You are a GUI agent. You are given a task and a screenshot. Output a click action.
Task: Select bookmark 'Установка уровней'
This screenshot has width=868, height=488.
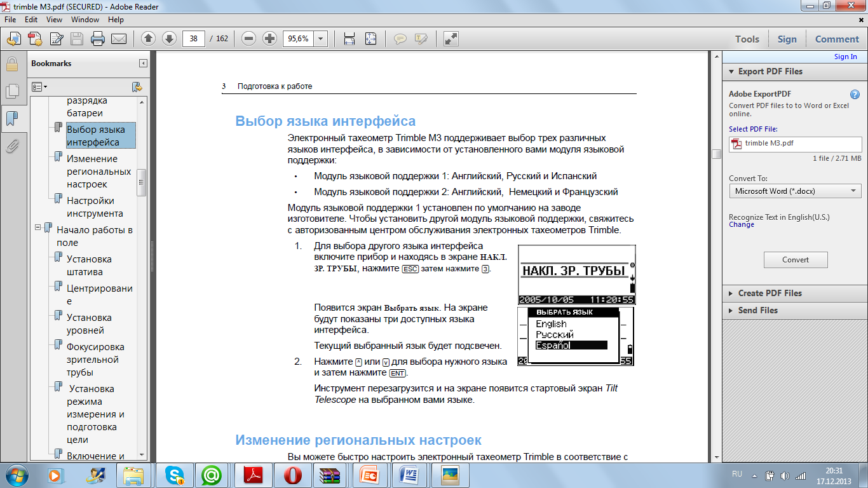[x=89, y=324]
